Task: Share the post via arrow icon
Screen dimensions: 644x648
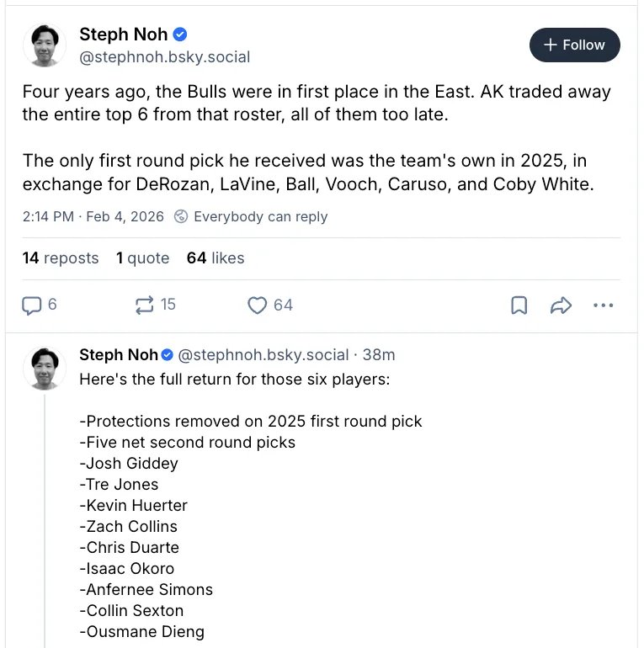Action: 561,305
